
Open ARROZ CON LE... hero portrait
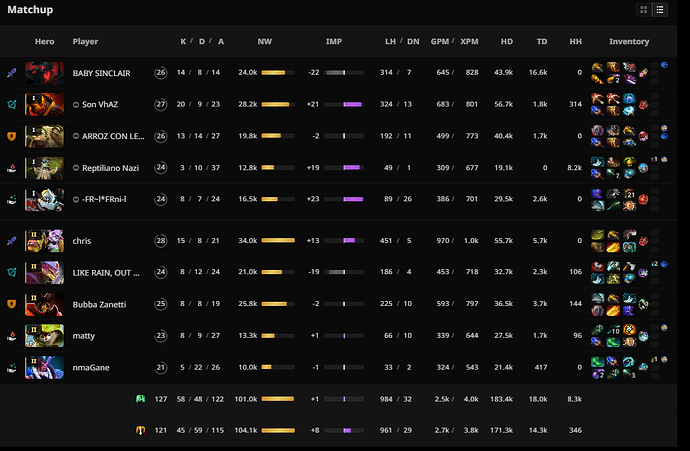(44, 136)
